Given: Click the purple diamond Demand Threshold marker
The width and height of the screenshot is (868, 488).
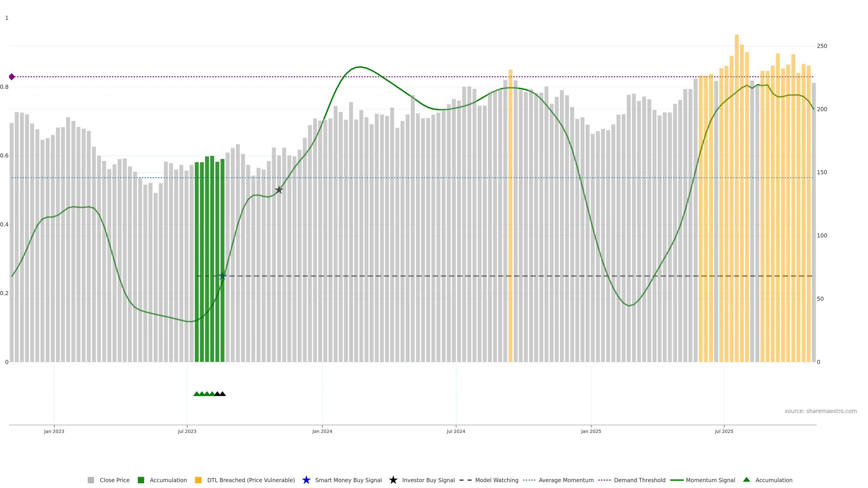Looking at the screenshot, I should tap(12, 77).
